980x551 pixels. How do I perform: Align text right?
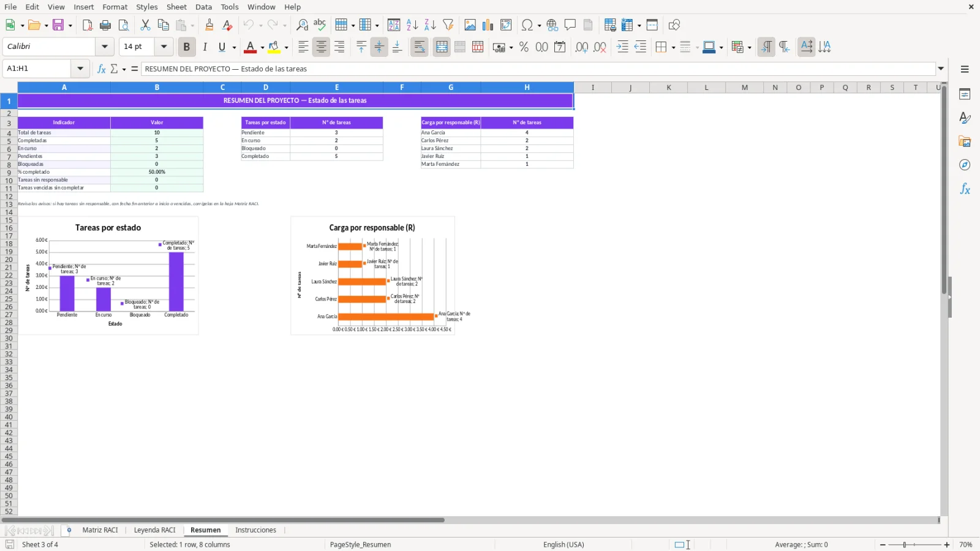pos(339,47)
